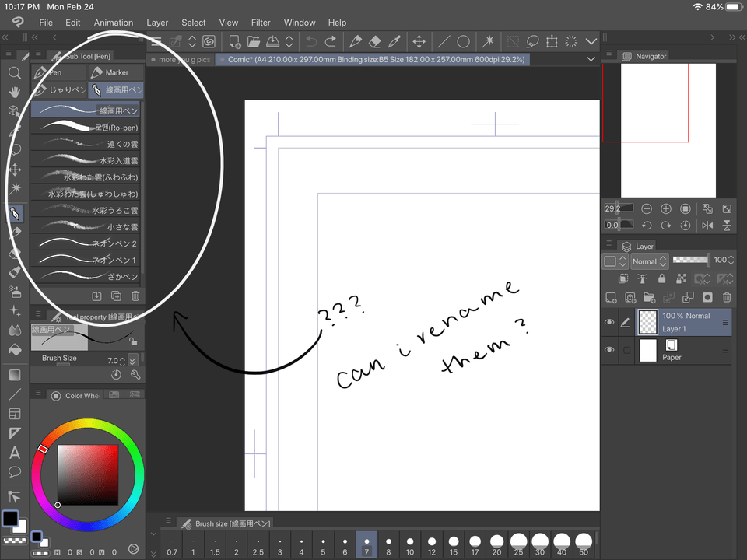Screen dimensions: 747x560
Task: Select the Hand move tool
Action: pyautogui.click(x=15, y=92)
